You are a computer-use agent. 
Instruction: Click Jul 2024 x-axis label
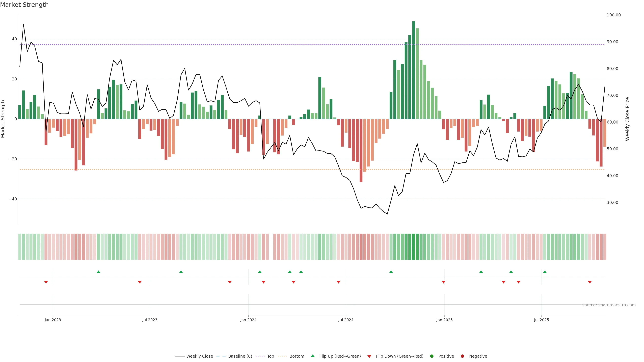(x=346, y=320)
